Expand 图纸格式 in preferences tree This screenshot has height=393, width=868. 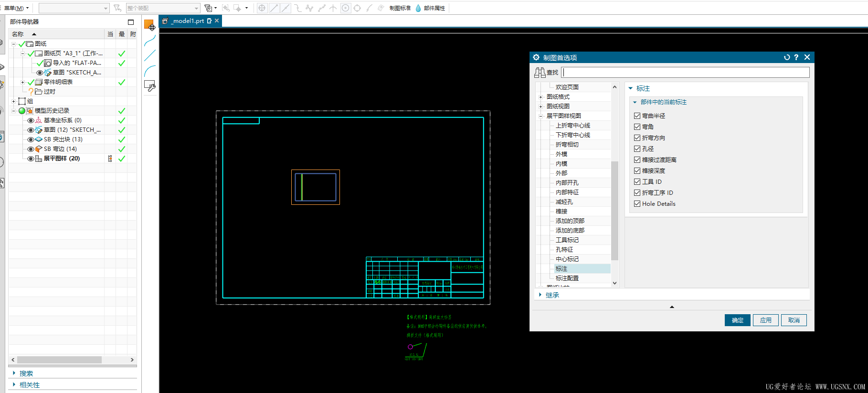[x=540, y=97]
